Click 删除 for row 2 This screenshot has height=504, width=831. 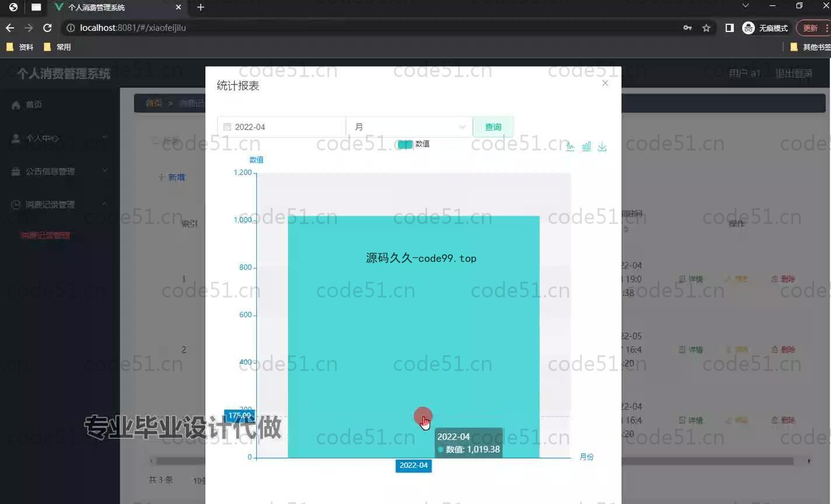coord(783,349)
